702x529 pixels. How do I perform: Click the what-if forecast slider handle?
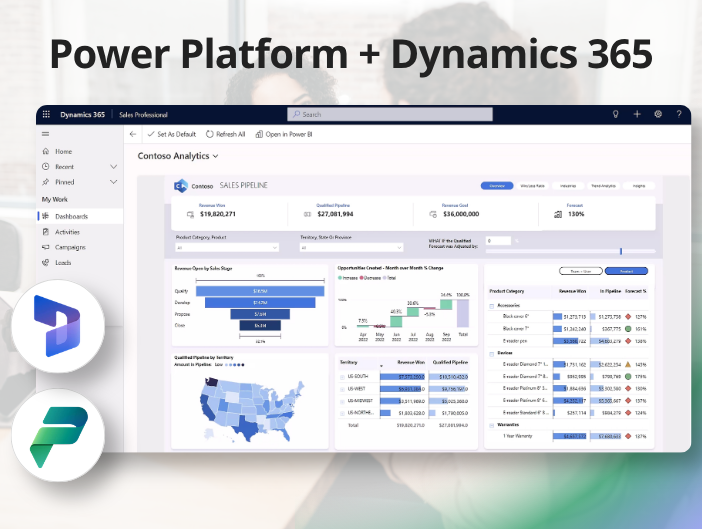(x=621, y=252)
